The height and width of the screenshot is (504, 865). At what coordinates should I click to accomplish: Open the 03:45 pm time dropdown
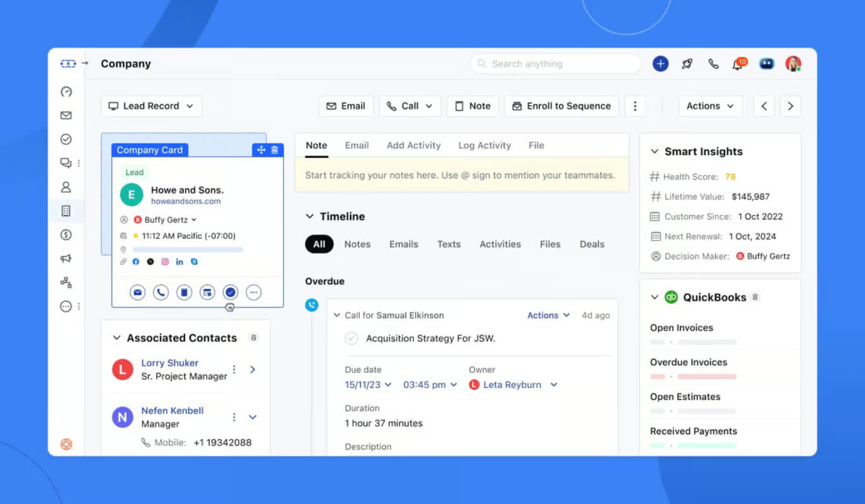coord(430,384)
